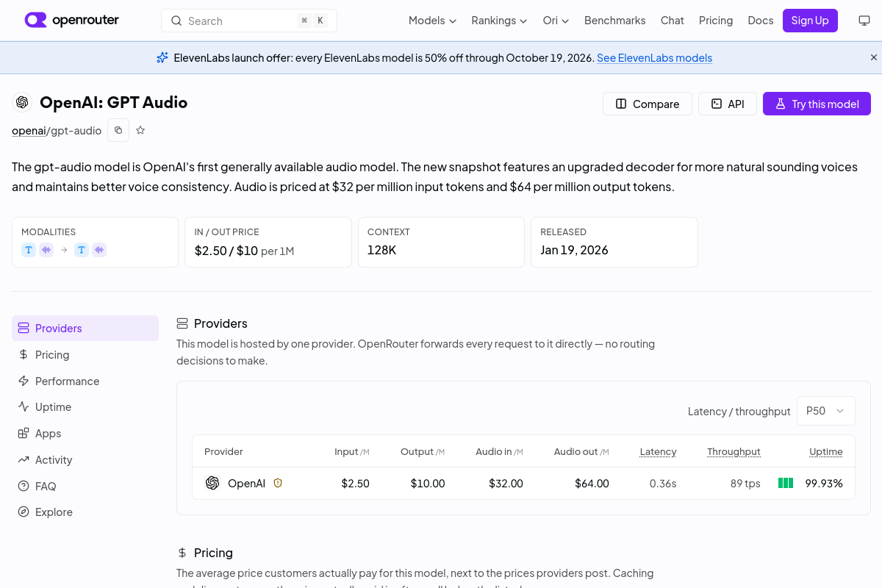Click the OpenRouter logo icon
Viewport: 882px width, 588px height.
click(x=35, y=20)
